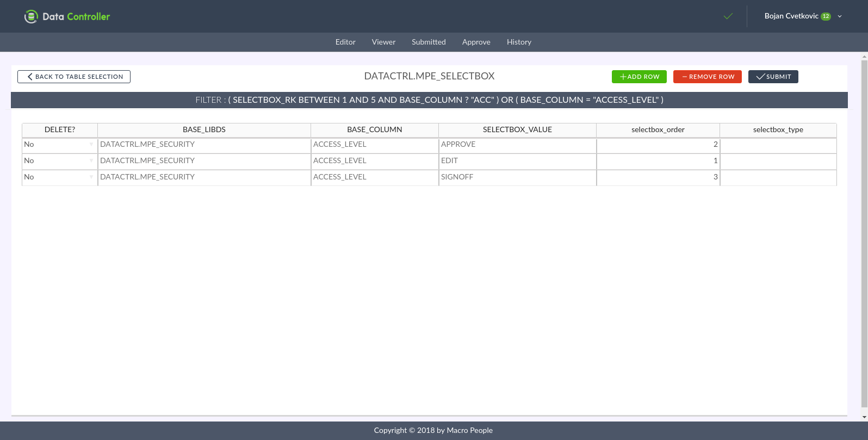Click the notification badge showing 12

tap(826, 16)
